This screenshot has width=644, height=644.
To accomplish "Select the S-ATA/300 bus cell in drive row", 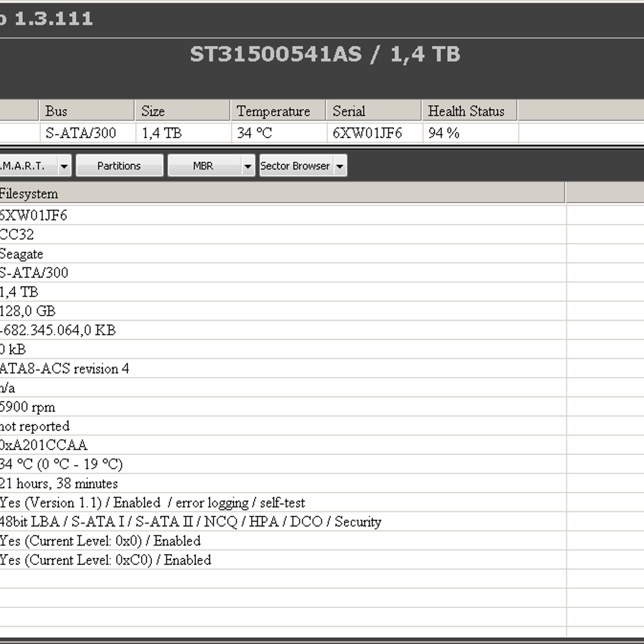I will point(87,133).
